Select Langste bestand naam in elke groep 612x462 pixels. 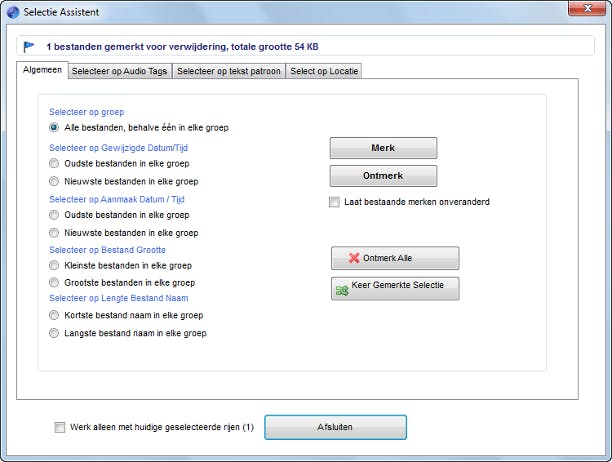(55, 333)
